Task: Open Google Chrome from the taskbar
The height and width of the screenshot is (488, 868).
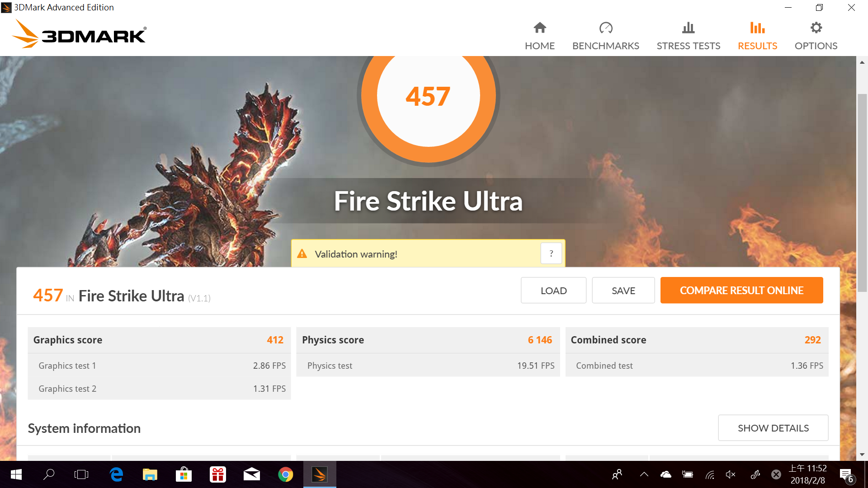Action: coord(285,474)
